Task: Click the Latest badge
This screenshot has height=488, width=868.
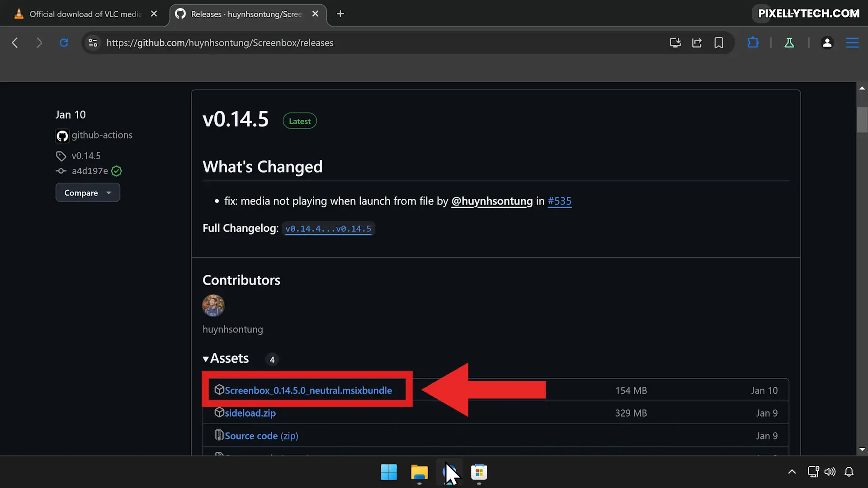Action: 300,121
